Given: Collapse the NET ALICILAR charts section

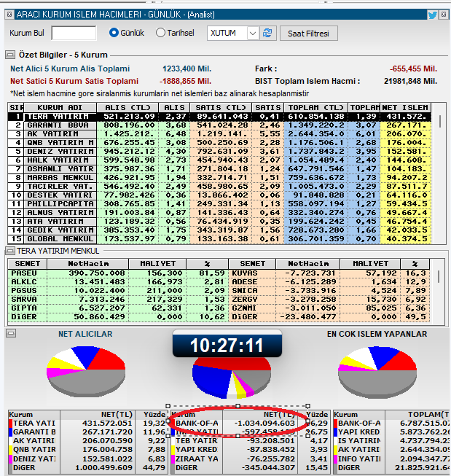Looking at the screenshot, I should (x=11, y=333).
